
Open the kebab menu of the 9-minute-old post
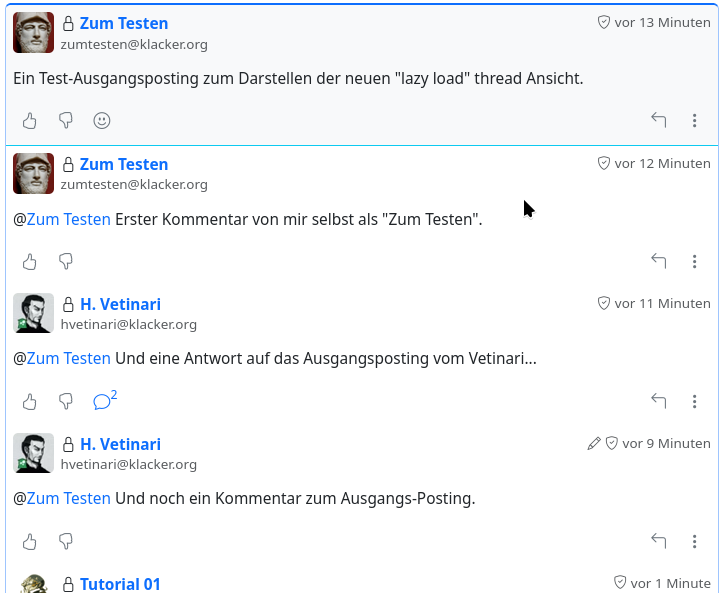(694, 542)
